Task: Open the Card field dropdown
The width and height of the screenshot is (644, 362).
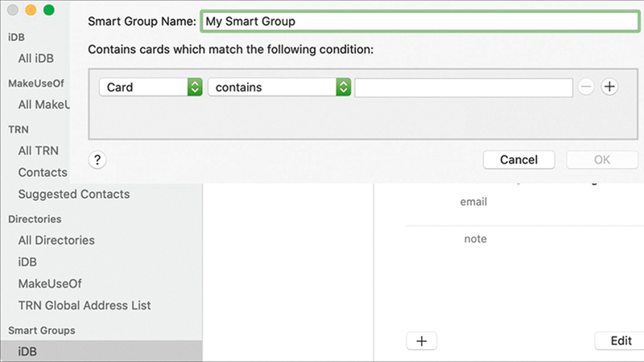Action: coord(151,88)
